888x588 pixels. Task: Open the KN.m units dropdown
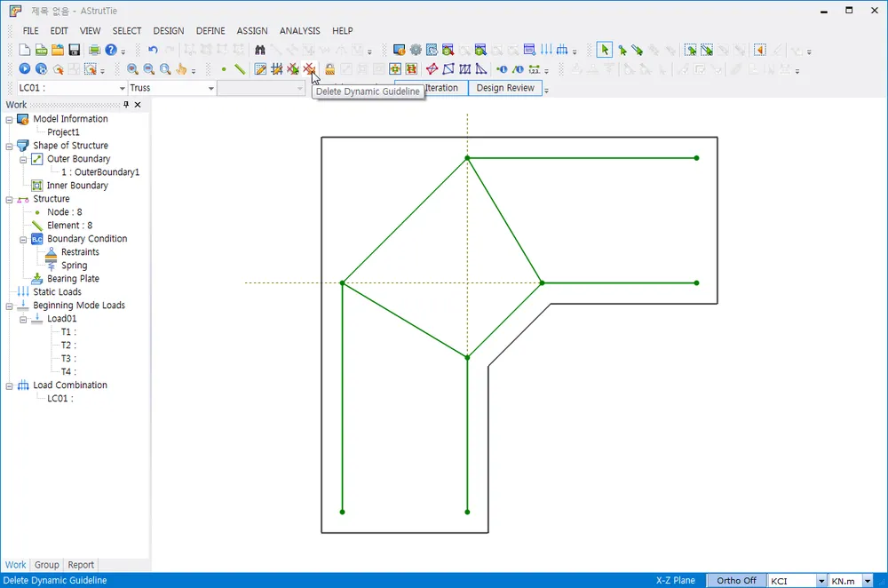[x=867, y=581]
